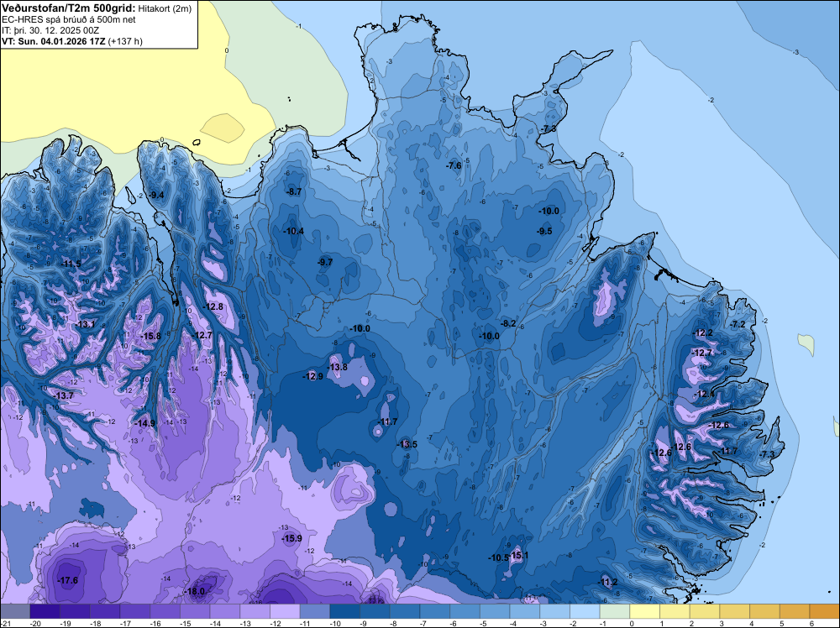
Task: Click the -13.5 temperature reading
Action: click(407, 444)
